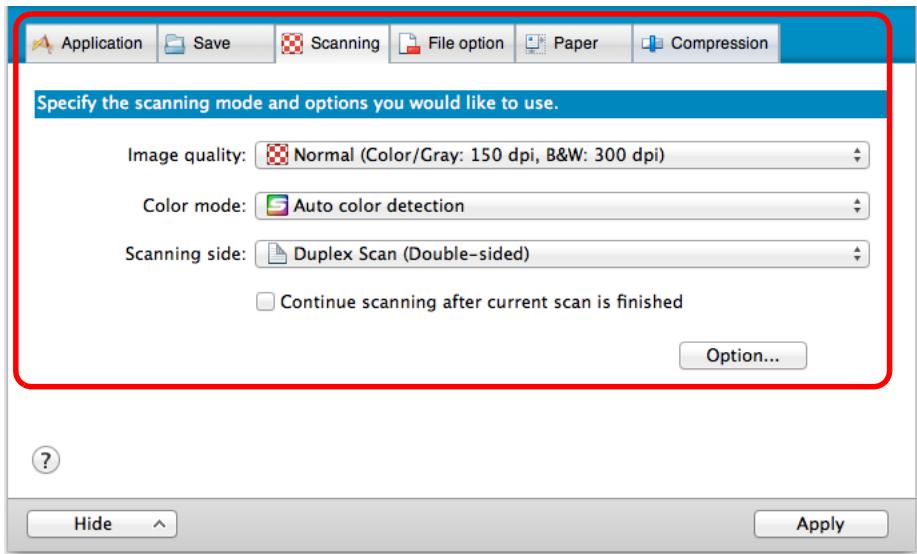Switch to the Save tab

216,43
